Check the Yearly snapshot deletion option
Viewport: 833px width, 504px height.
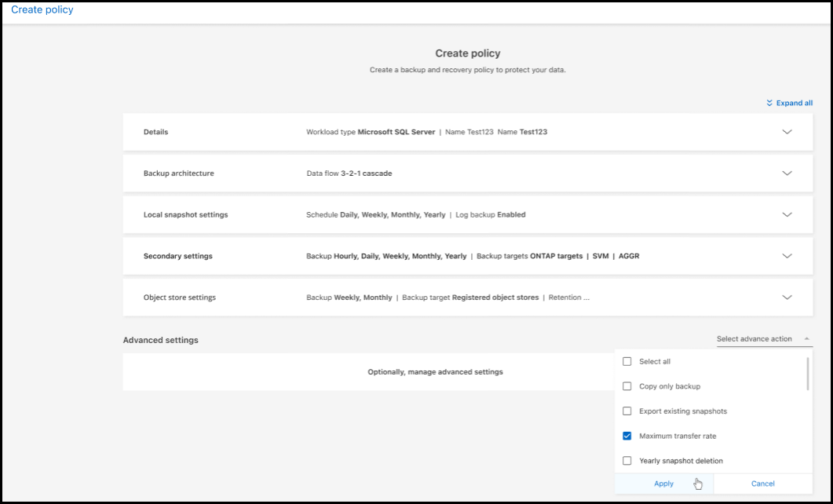(x=627, y=461)
